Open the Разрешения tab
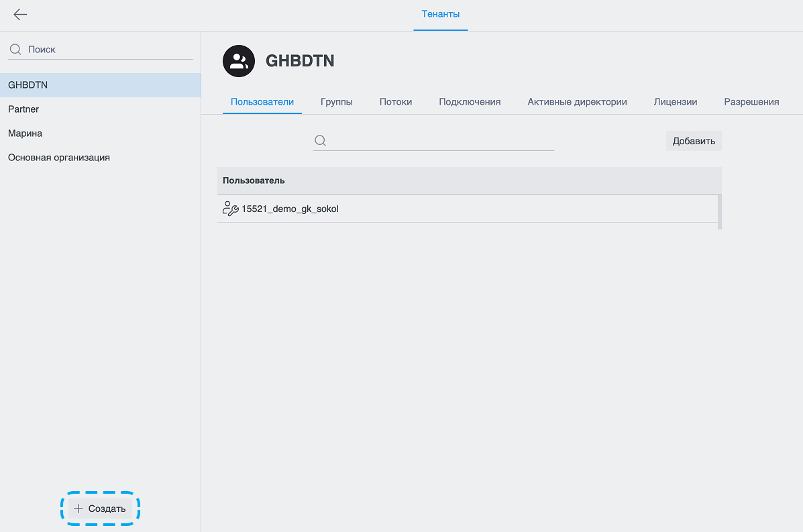 [751, 102]
